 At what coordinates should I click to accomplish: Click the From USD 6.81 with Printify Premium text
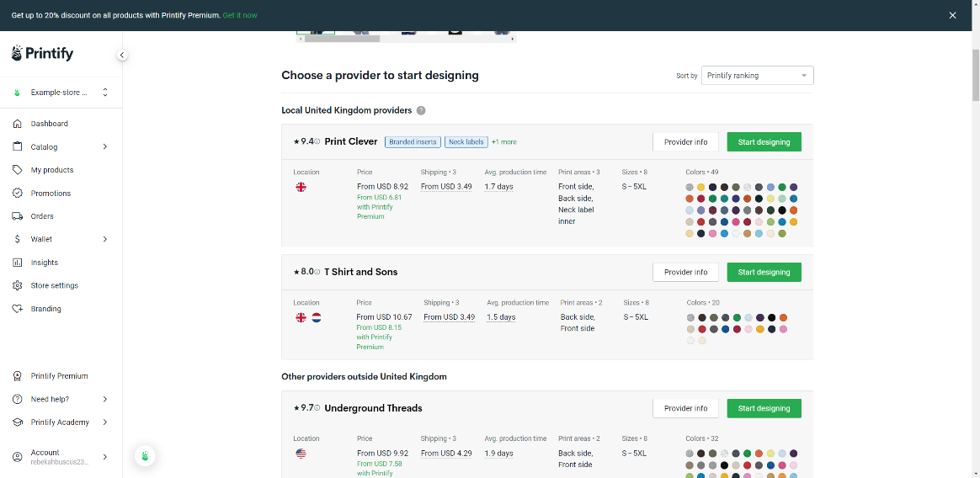pos(380,207)
